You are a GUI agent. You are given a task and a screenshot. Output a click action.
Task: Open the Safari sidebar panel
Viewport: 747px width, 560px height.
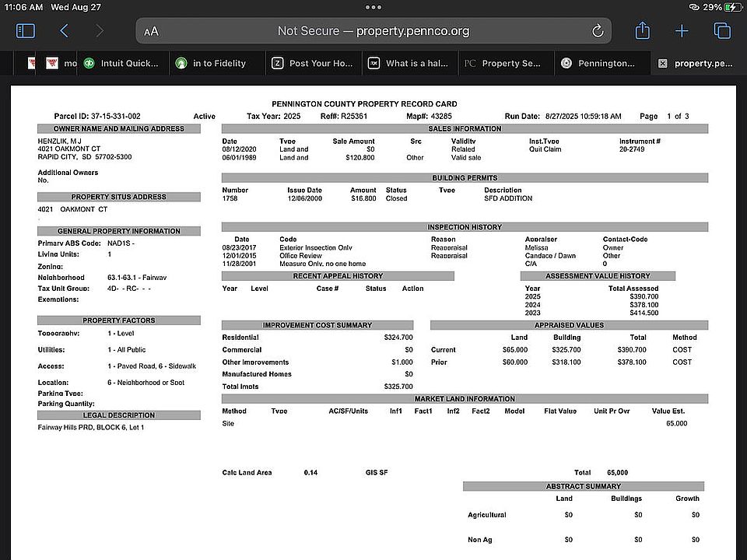pyautogui.click(x=26, y=31)
